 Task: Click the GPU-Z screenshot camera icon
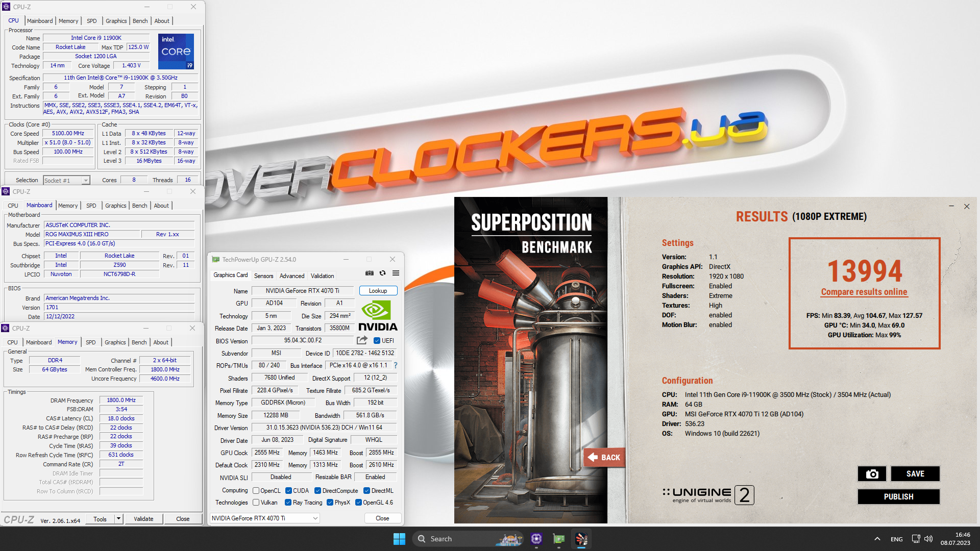pos(370,273)
